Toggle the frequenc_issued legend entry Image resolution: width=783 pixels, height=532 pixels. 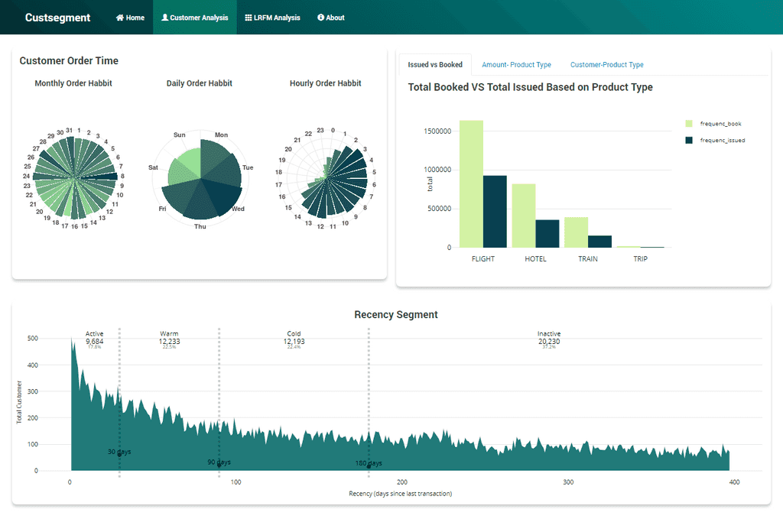(x=722, y=141)
